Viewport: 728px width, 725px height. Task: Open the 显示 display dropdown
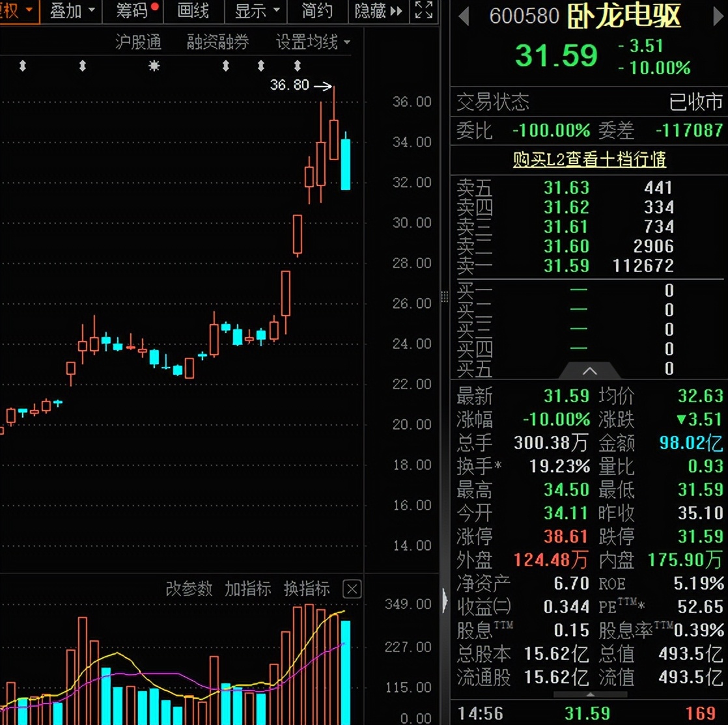257,10
